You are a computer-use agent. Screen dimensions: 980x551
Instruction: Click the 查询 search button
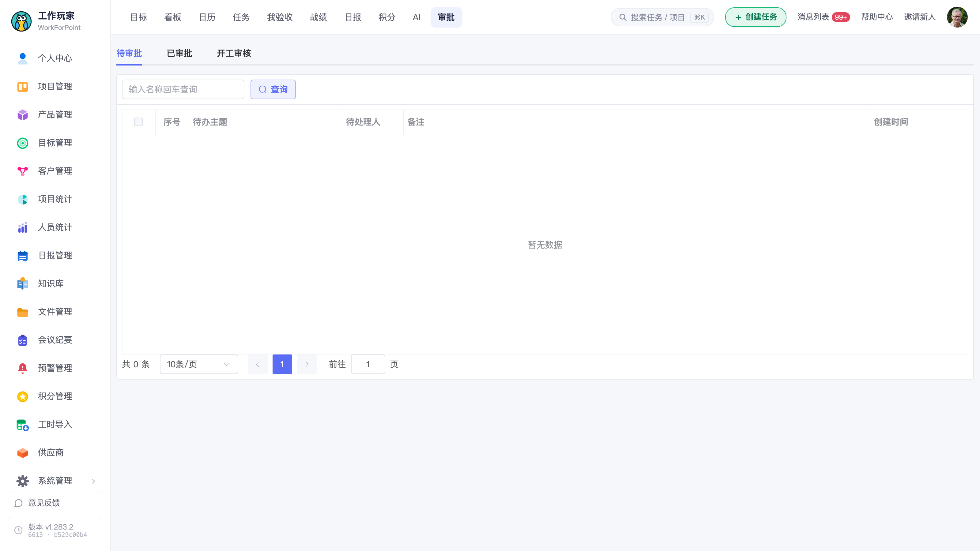click(273, 89)
